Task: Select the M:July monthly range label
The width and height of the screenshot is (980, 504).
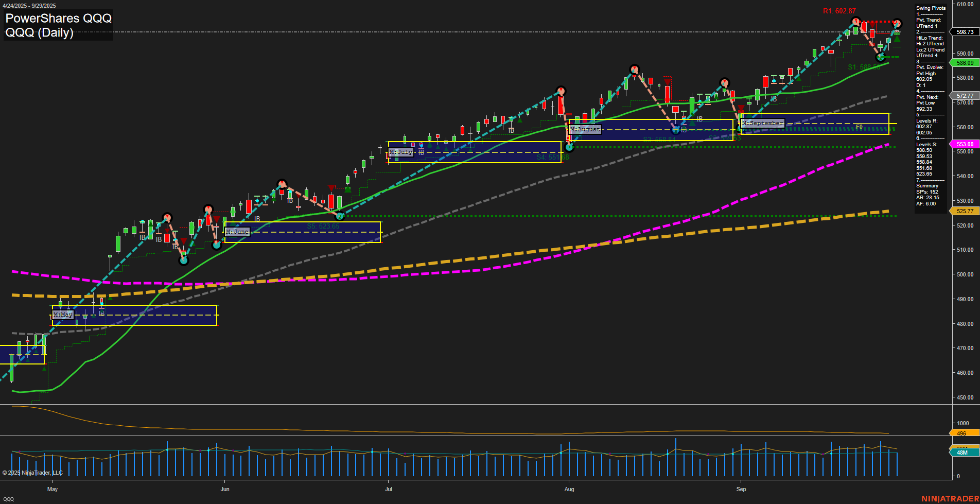Action: (x=401, y=152)
